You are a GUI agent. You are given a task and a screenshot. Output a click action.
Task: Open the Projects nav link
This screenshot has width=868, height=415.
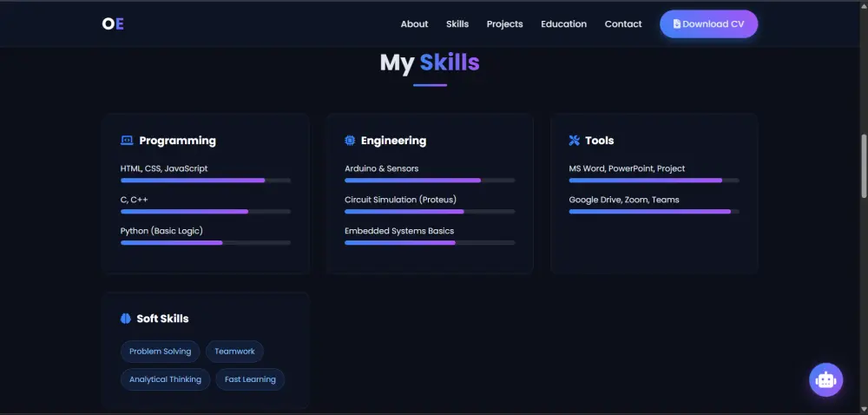[x=505, y=23]
